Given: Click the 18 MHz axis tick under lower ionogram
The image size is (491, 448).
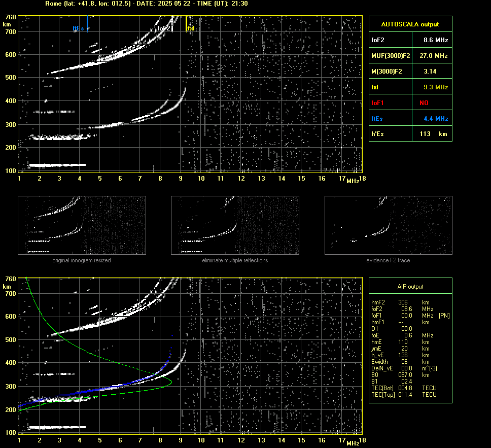Looking at the screenshot, I should pyautogui.click(x=362, y=440).
